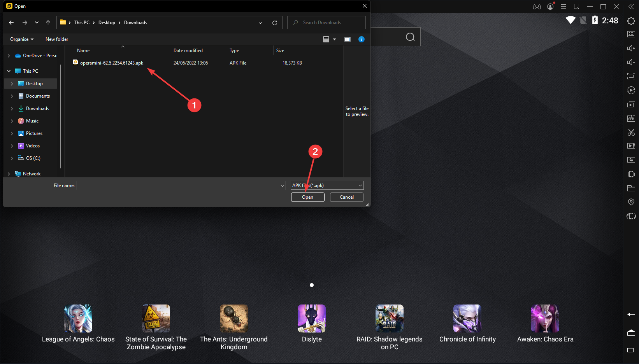Expand the File name history dropdown
The width and height of the screenshot is (639, 364).
pos(283,185)
